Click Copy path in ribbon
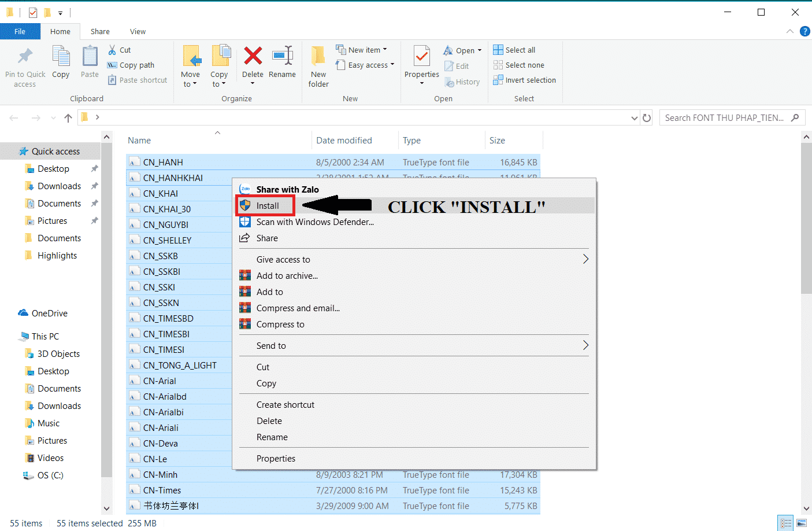This screenshot has height=531, width=812. pos(131,65)
